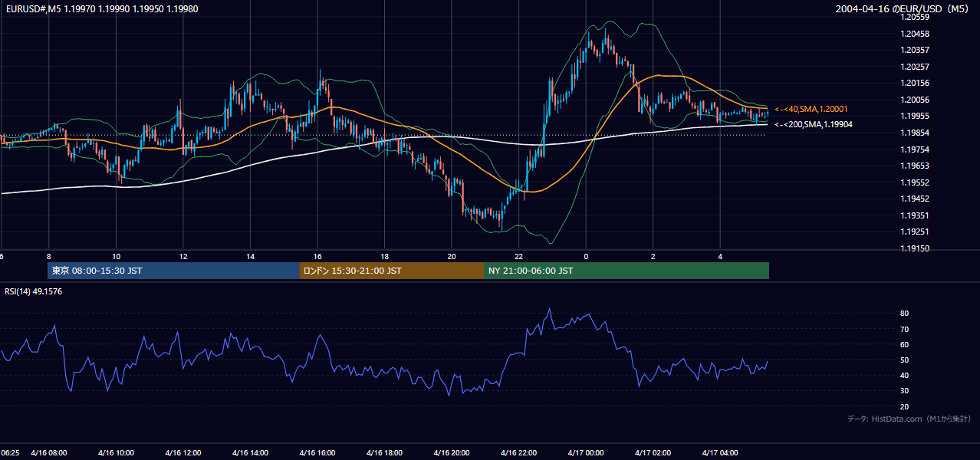Click price level 1.19452 on the axis
This screenshot has width=980, height=460.
pos(913,199)
